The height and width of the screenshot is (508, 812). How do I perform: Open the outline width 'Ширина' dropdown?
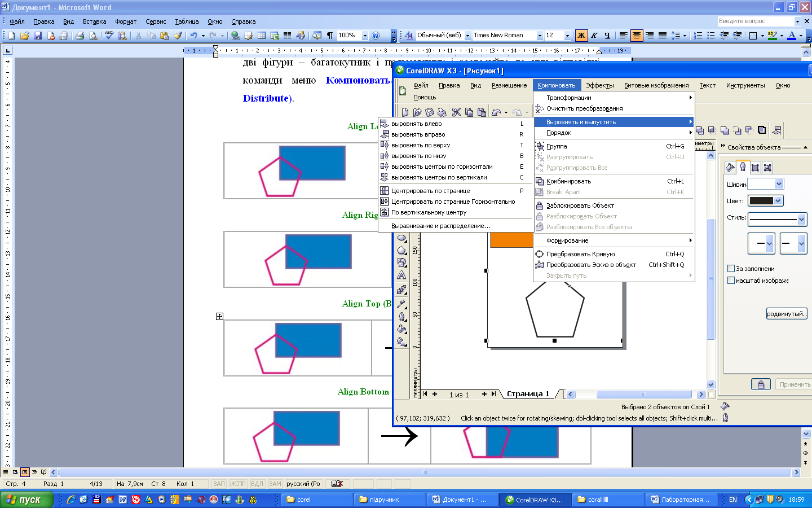tap(779, 184)
